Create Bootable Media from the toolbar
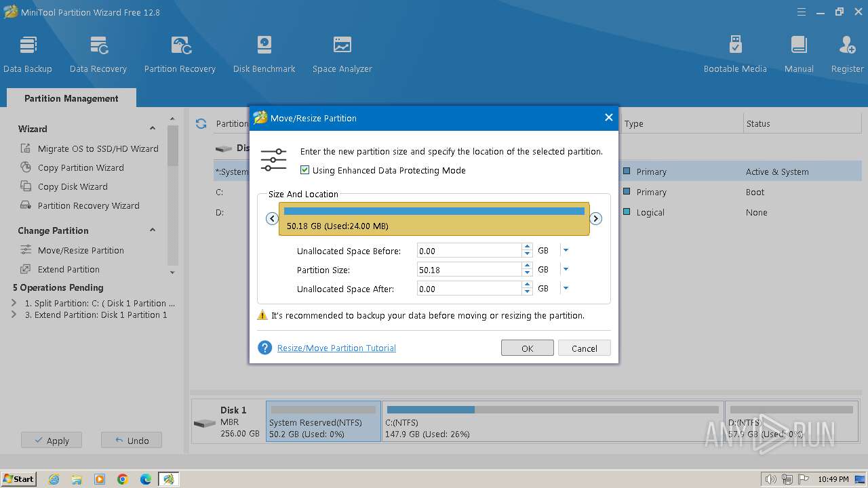 (x=735, y=54)
